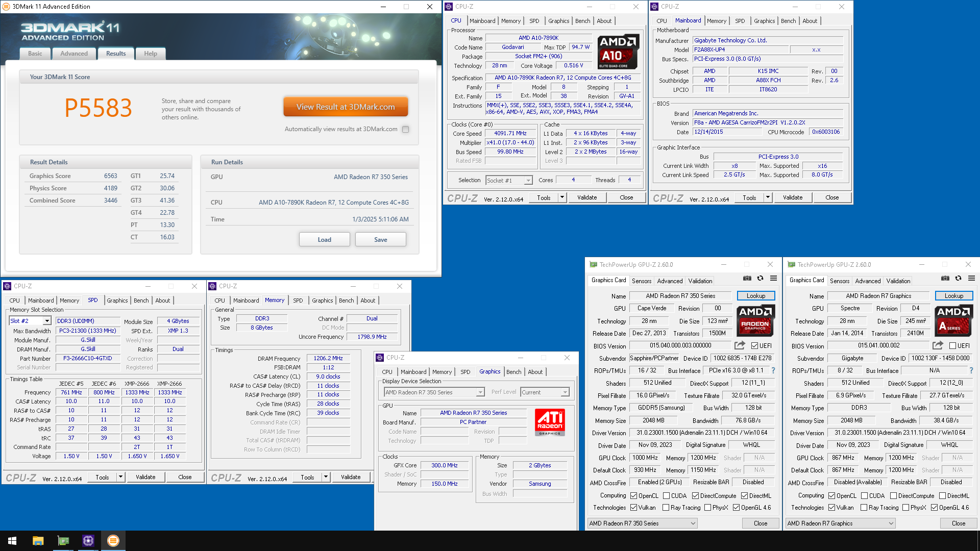Toggle Ray Tracing checkbox in R7 350 Series GPU-Z
This screenshot has width=980, height=551.
[x=666, y=507]
